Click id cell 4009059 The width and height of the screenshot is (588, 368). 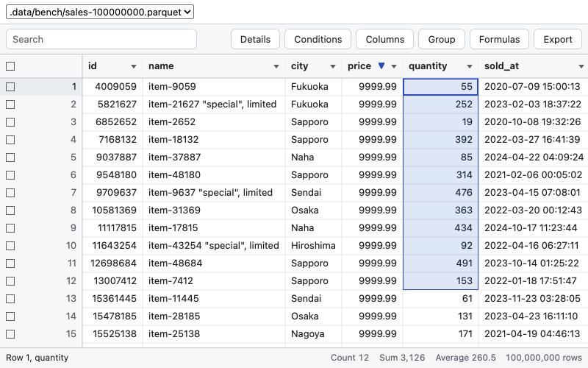click(112, 87)
